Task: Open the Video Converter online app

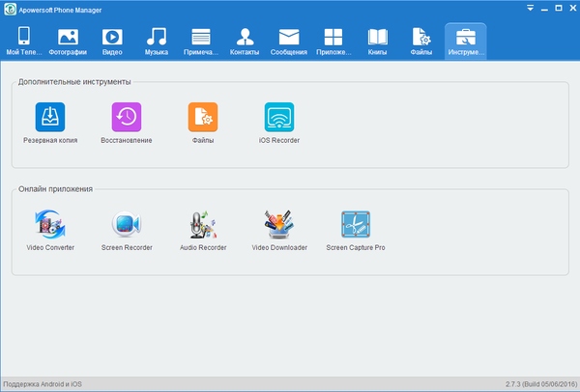Action: (x=50, y=226)
